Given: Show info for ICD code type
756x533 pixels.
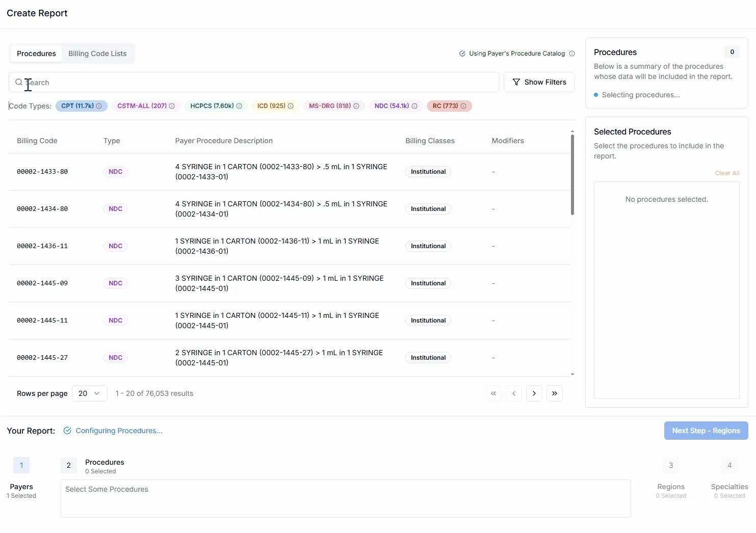Looking at the screenshot, I should coord(291,106).
